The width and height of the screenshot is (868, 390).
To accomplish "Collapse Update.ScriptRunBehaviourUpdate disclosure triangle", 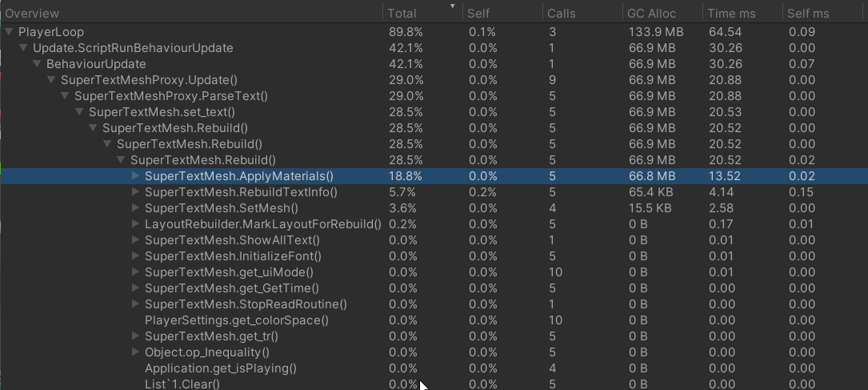I will pyautogui.click(x=22, y=48).
